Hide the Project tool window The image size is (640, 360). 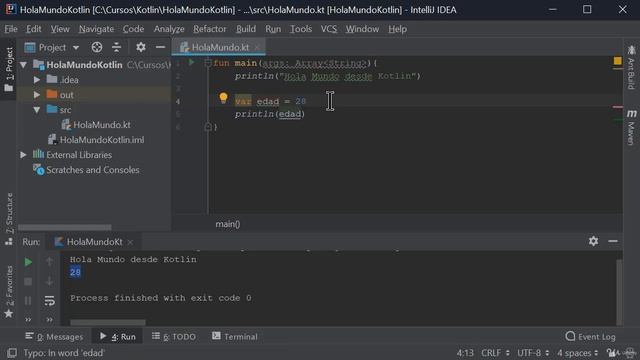pos(160,47)
